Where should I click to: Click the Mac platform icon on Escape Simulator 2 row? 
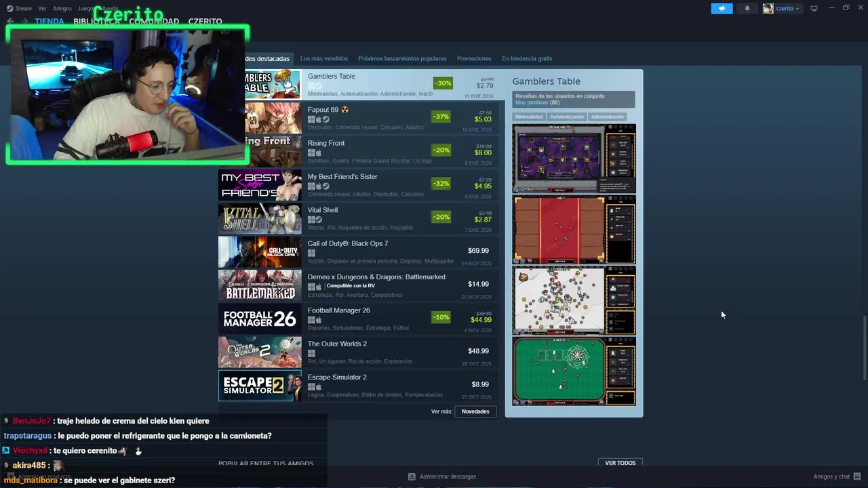click(x=319, y=387)
